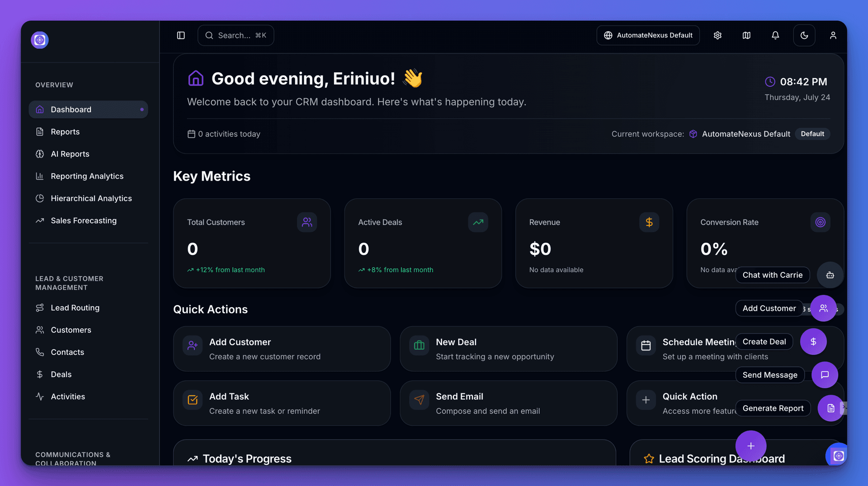
Task: Click the Add Task checkmark icon
Action: (193, 400)
